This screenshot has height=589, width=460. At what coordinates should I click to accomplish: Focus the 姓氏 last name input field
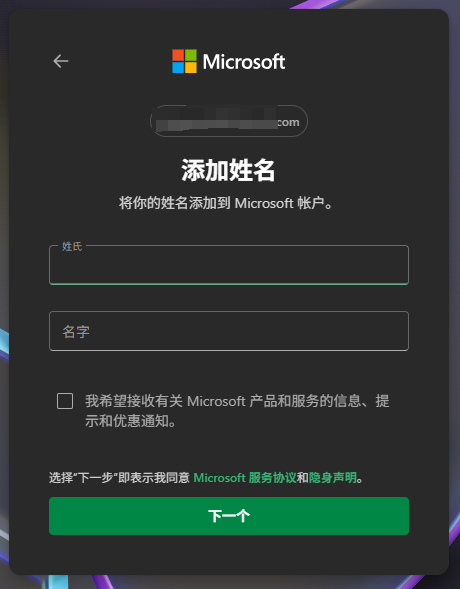pyautogui.click(x=229, y=265)
